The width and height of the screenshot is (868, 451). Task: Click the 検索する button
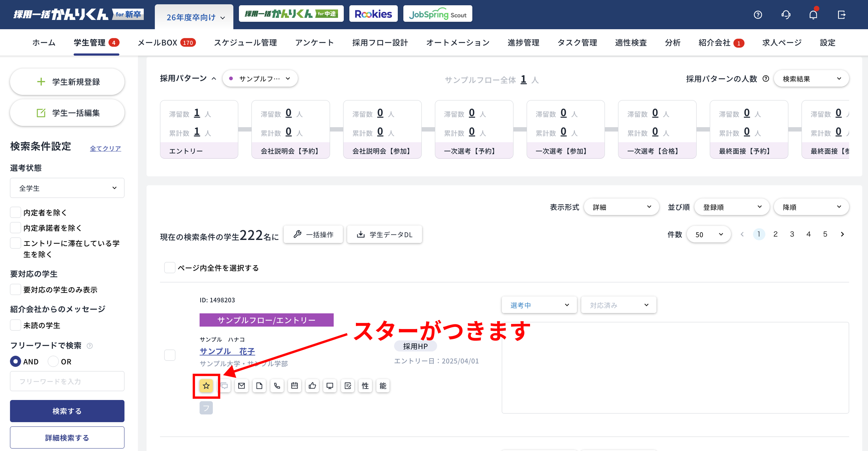click(x=67, y=411)
